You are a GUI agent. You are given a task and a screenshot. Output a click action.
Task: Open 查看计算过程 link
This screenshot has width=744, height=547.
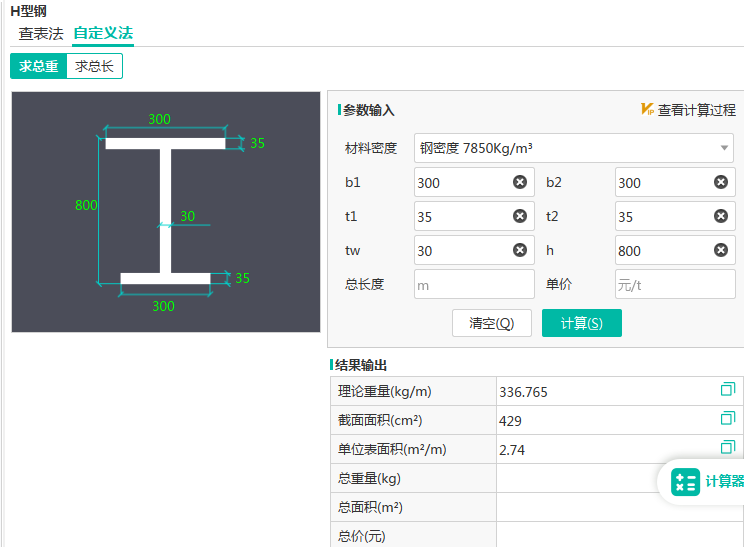[697, 110]
